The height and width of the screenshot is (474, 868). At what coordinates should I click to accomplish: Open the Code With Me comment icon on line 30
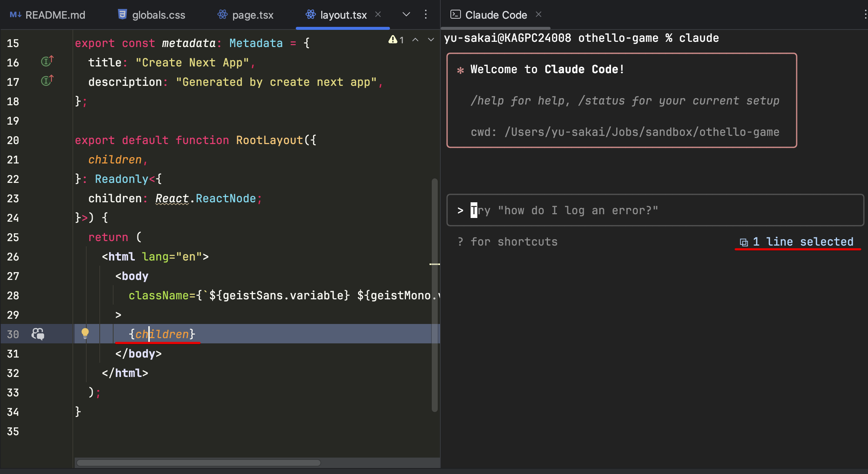point(38,334)
